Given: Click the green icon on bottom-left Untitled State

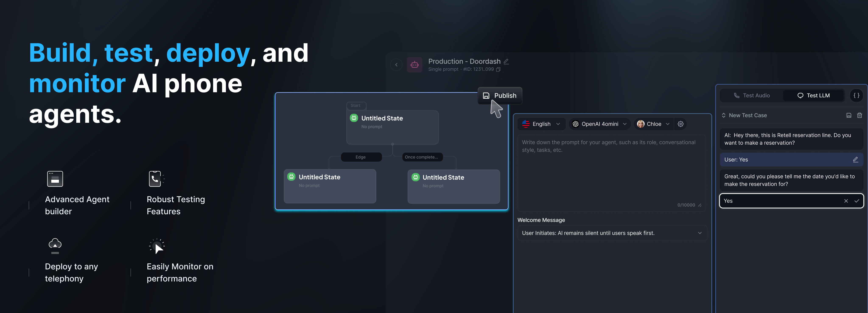Looking at the screenshot, I should tap(291, 177).
